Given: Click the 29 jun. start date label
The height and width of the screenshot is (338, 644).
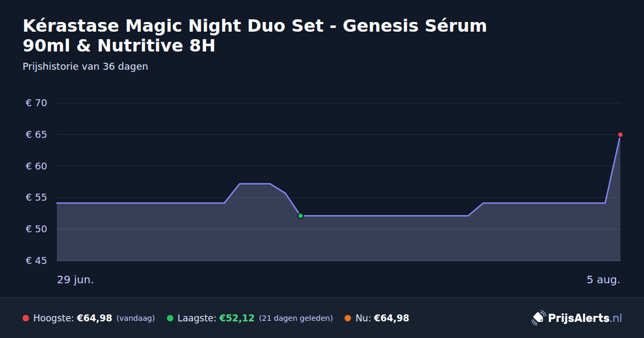Looking at the screenshot, I should click(x=76, y=280).
